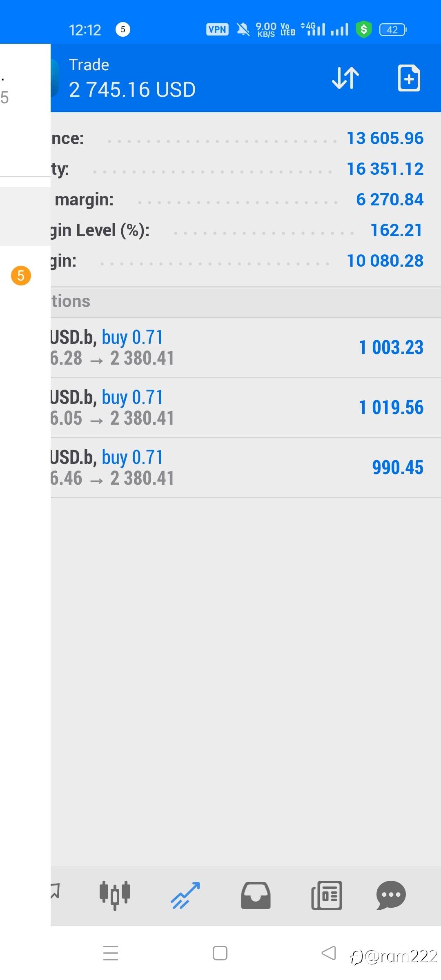441x980 pixels.
Task: Tap the Trade 2 745.16 USD header
Action: (x=132, y=78)
